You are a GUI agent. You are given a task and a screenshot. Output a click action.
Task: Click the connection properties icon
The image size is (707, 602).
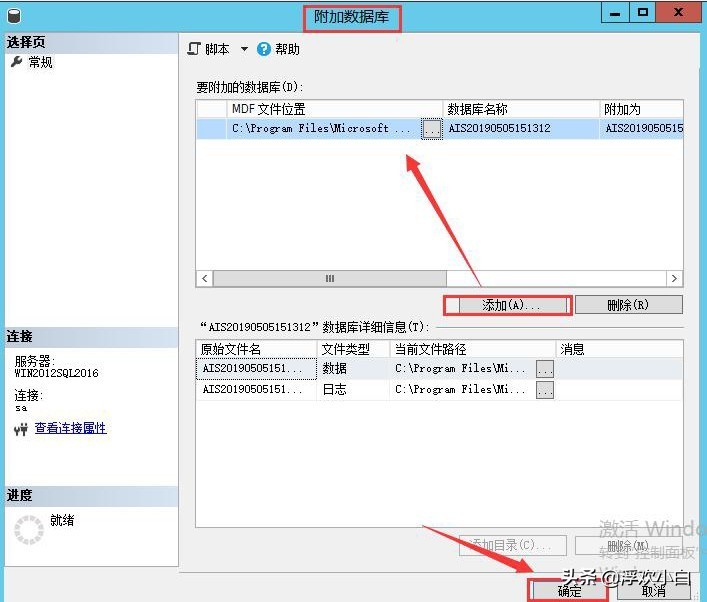(x=20, y=429)
